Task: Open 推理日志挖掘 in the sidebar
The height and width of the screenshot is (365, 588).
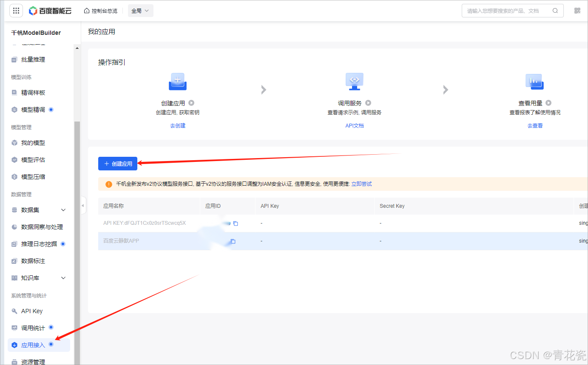Action: [x=39, y=244]
